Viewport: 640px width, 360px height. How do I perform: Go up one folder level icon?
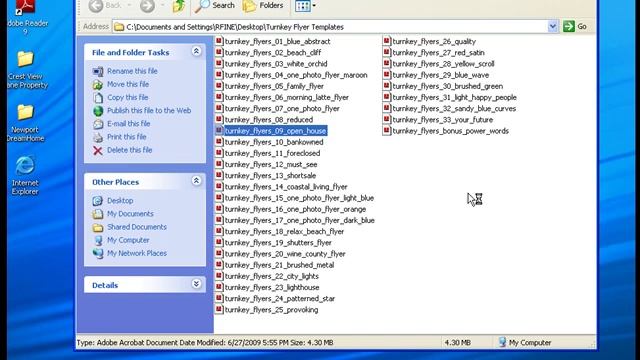(x=179, y=6)
